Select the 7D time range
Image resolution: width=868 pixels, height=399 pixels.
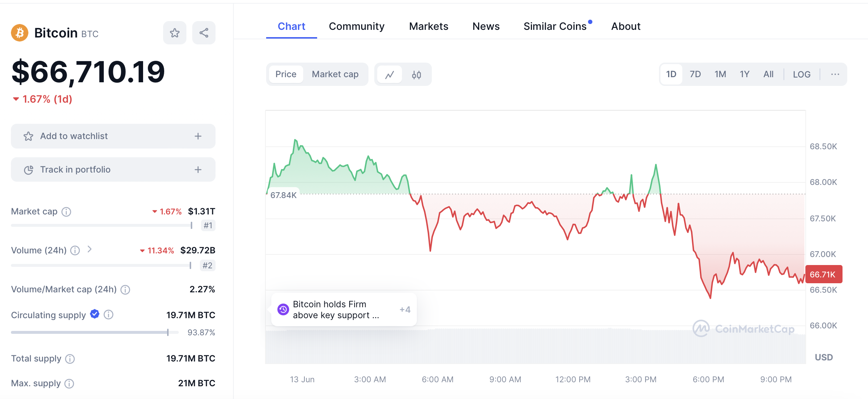pos(695,74)
